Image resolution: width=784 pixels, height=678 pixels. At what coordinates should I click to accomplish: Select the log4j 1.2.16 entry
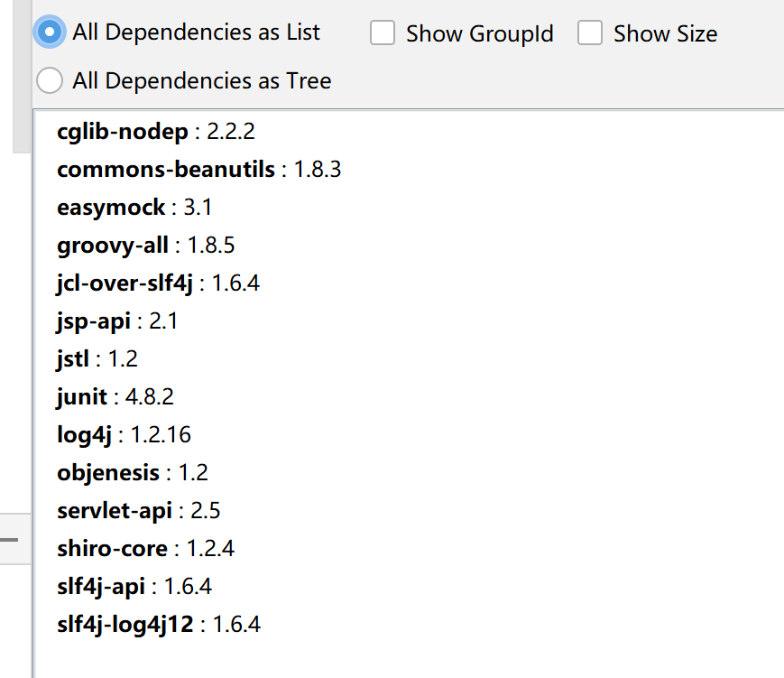124,435
